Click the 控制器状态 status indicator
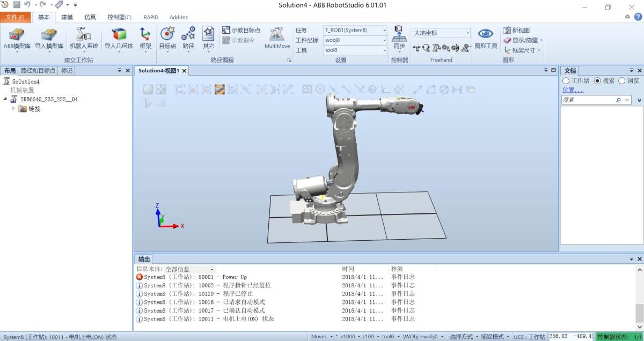Image resolution: width=644 pixels, height=341 pixels. tap(620, 337)
